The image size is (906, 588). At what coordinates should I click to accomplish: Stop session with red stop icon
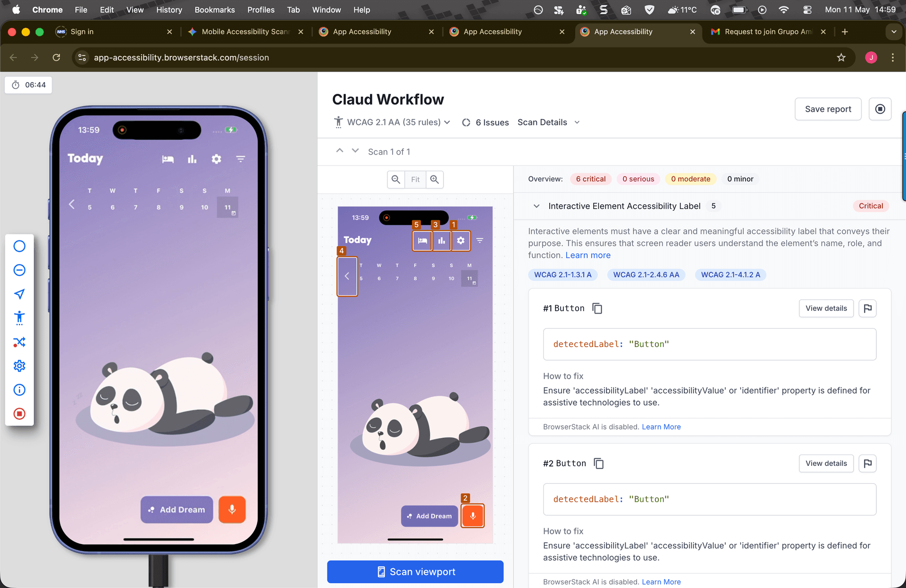[x=19, y=414]
